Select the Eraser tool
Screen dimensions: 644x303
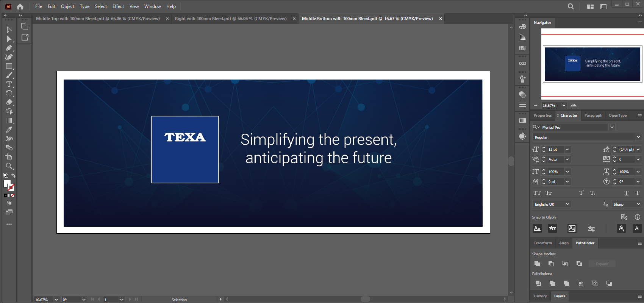pyautogui.click(x=9, y=102)
